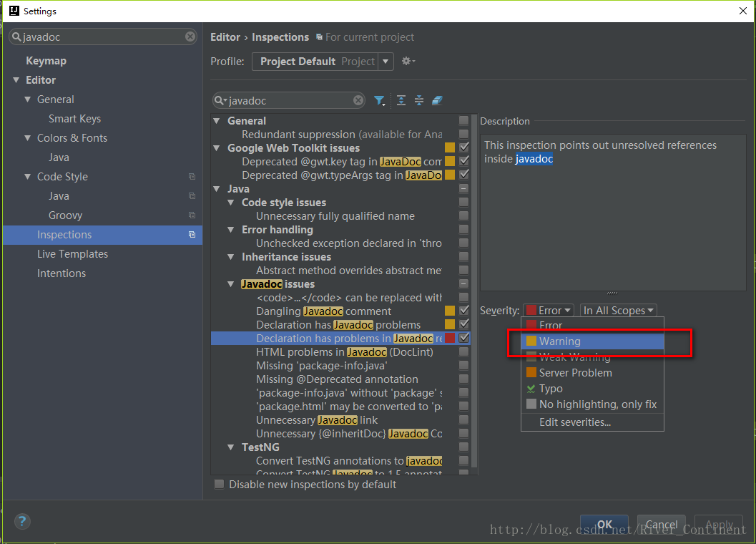Viewport: 756px width, 544px height.
Task: Dismiss dialog with Cancel button
Action: point(661,524)
